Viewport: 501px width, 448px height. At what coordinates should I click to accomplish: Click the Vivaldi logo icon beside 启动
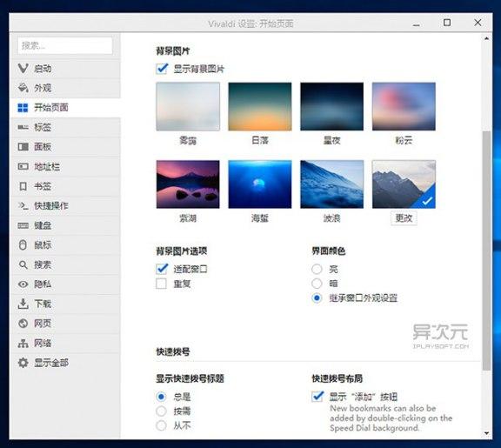pyautogui.click(x=23, y=69)
